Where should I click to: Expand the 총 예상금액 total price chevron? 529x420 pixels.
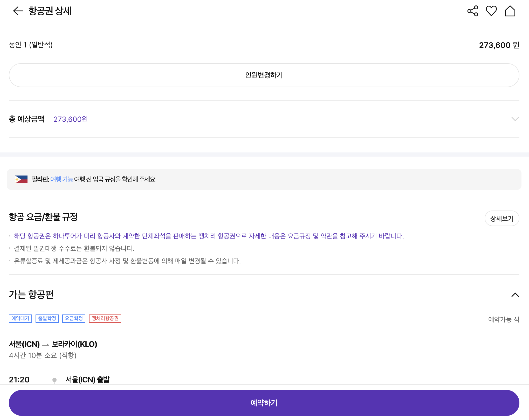click(515, 119)
